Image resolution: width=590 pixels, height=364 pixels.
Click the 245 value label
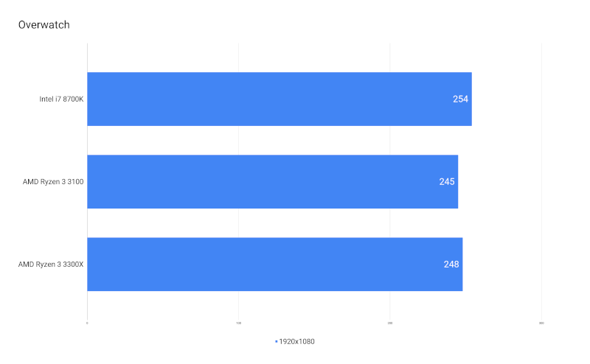coord(447,181)
